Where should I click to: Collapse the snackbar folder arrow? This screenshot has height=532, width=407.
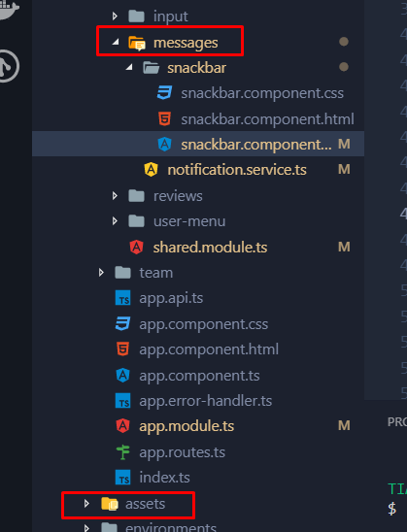tap(129, 67)
